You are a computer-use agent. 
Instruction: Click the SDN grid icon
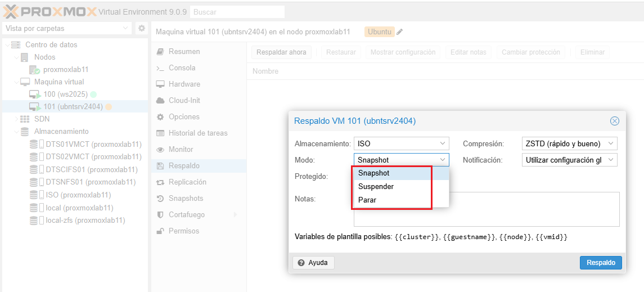25,119
